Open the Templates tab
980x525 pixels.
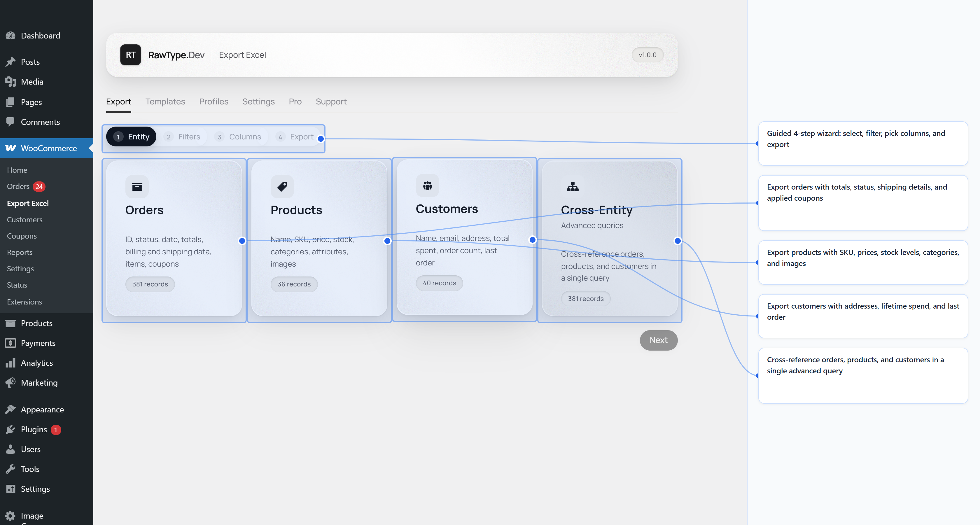click(x=165, y=101)
